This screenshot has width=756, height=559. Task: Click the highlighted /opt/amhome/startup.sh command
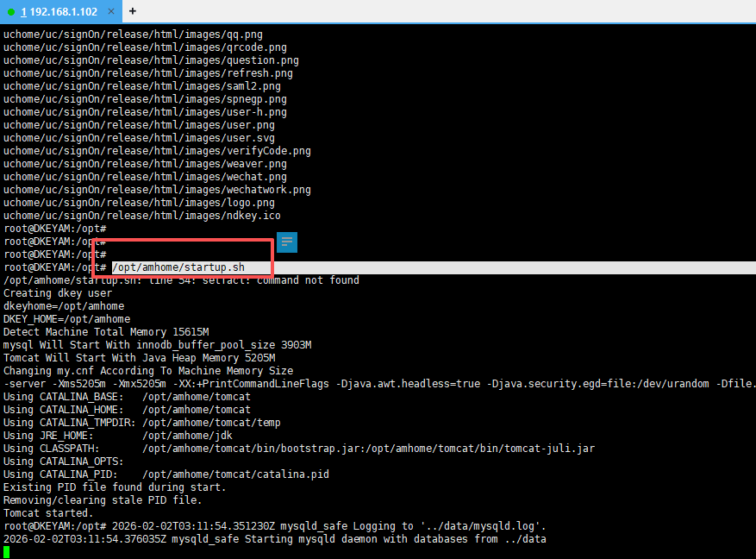[178, 267]
